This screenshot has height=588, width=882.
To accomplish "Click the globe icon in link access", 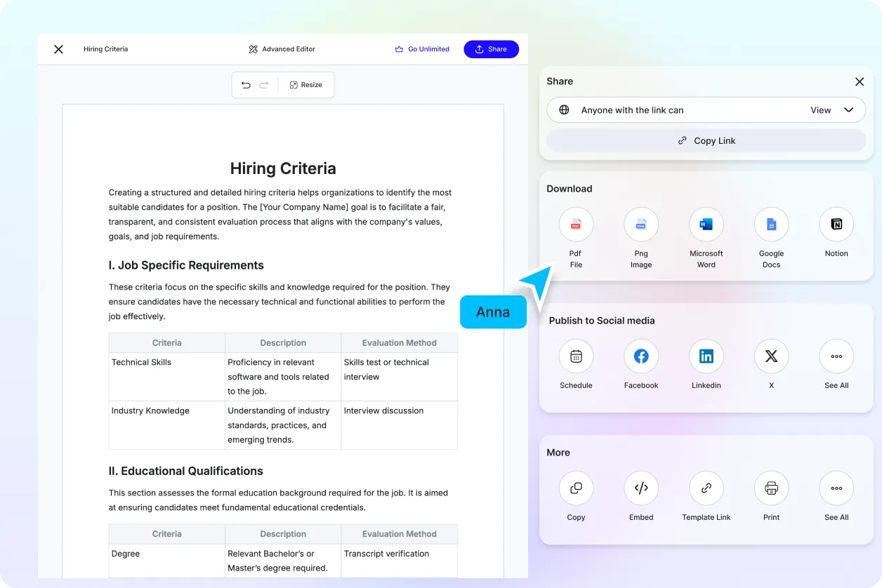I will point(564,110).
